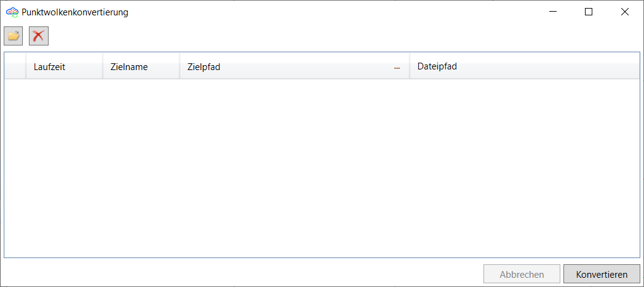Image resolution: width=644 pixels, height=287 pixels.
Task: Click the red X remove entry icon
Action: pyautogui.click(x=38, y=36)
